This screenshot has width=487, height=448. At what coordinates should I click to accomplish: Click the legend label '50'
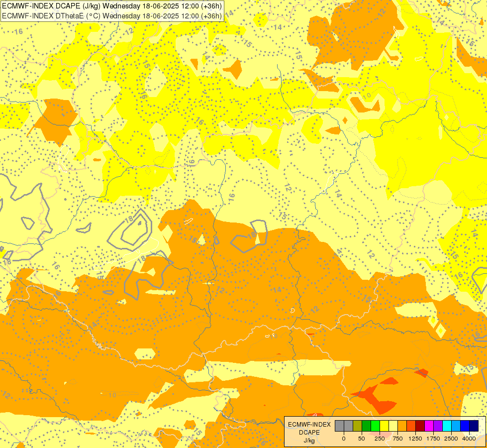(x=362, y=439)
